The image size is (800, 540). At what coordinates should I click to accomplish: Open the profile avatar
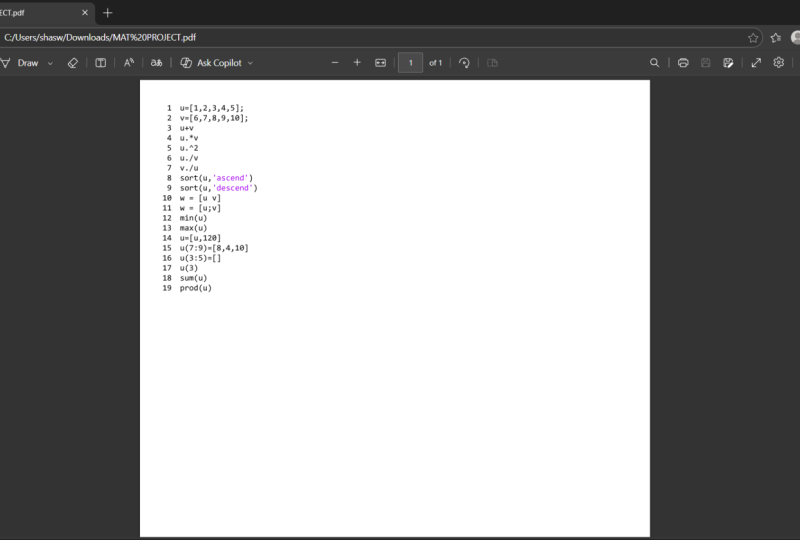[795, 37]
